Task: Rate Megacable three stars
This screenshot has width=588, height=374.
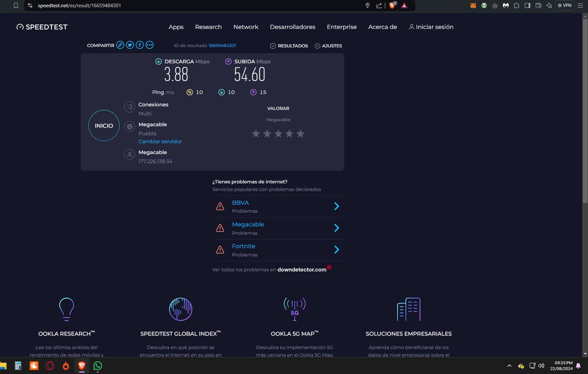Action: click(x=278, y=134)
